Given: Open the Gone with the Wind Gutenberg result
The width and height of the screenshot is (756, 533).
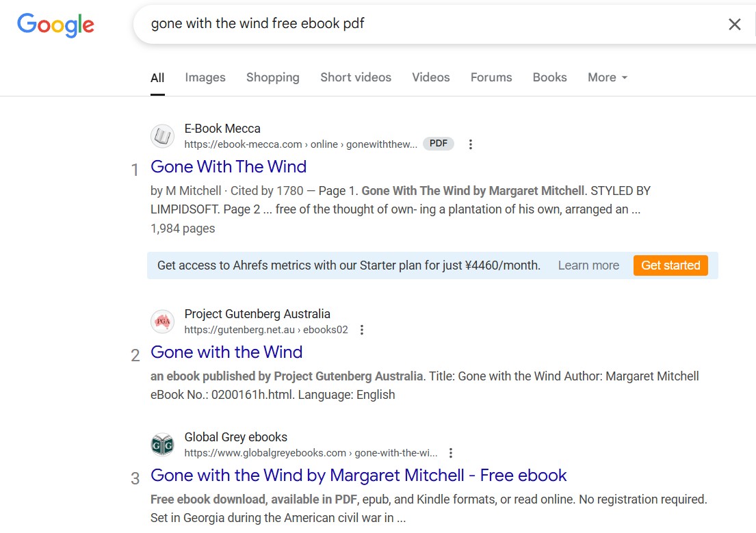Looking at the screenshot, I should [226, 352].
